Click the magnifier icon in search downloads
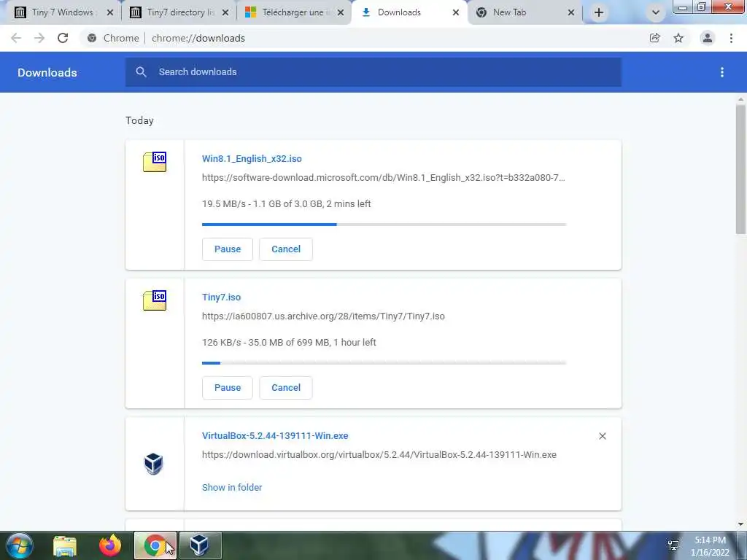The height and width of the screenshot is (560, 747). (x=141, y=72)
